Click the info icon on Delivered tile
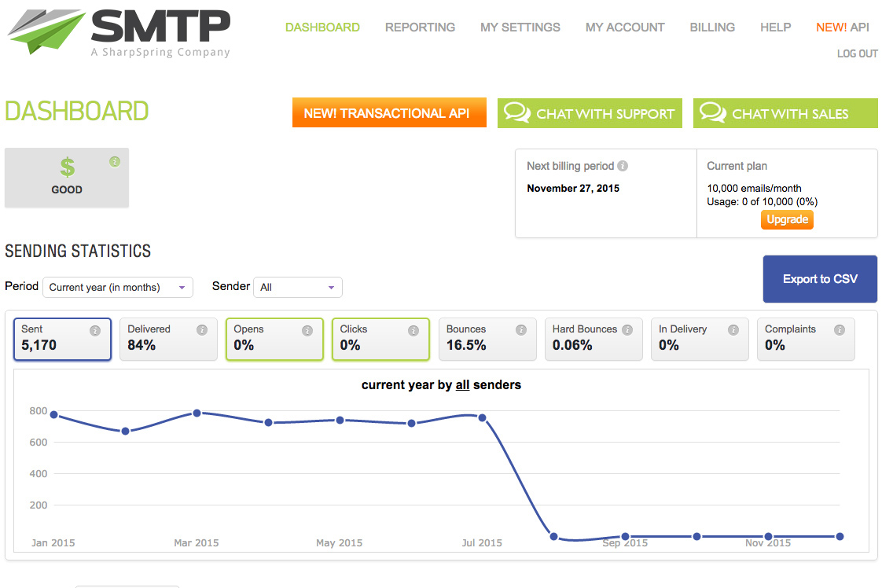 click(201, 331)
